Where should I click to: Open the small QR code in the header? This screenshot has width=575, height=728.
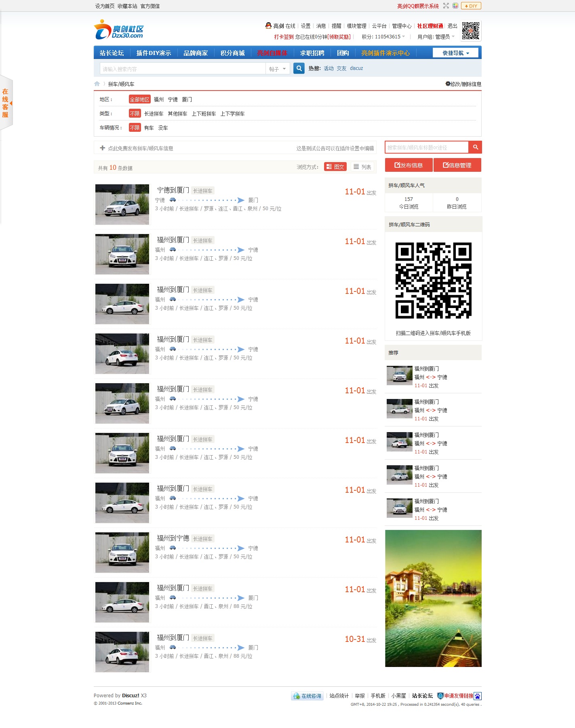(471, 31)
